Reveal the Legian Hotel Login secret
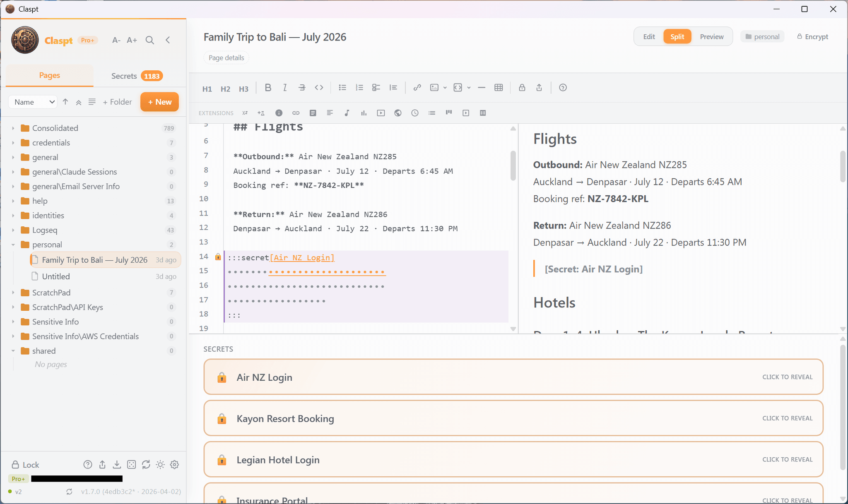 tap(513, 459)
